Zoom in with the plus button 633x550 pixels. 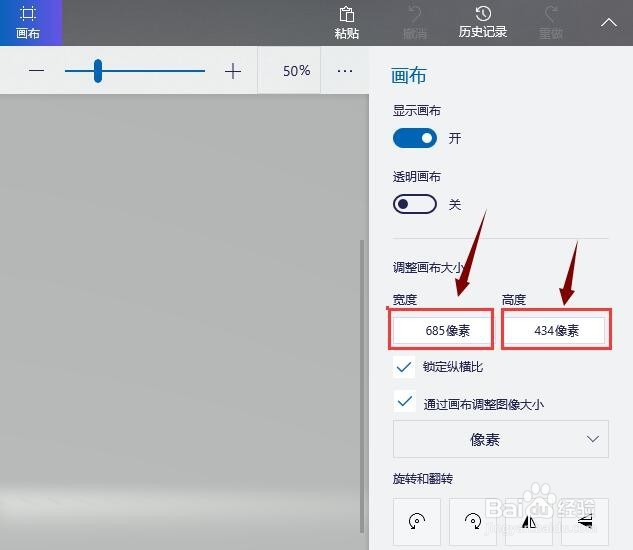click(233, 71)
